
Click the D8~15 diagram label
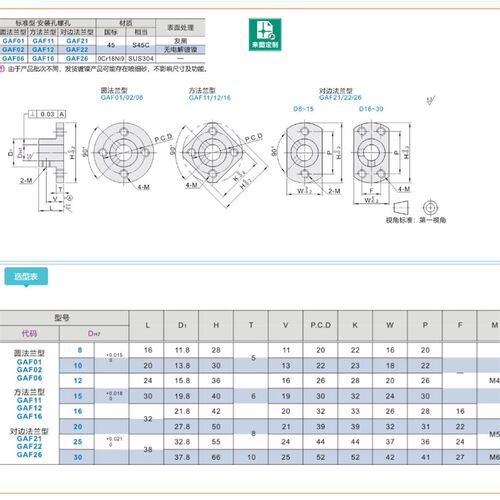click(303, 109)
